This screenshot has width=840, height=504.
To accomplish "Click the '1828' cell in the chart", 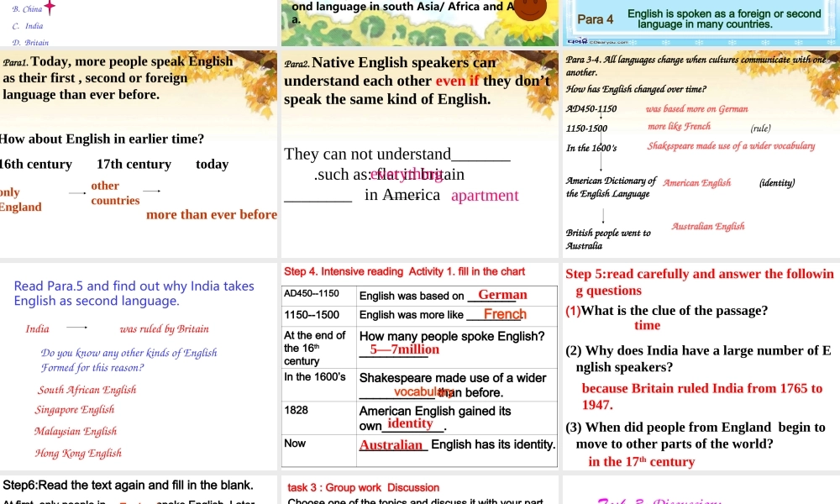I will [319, 417].
